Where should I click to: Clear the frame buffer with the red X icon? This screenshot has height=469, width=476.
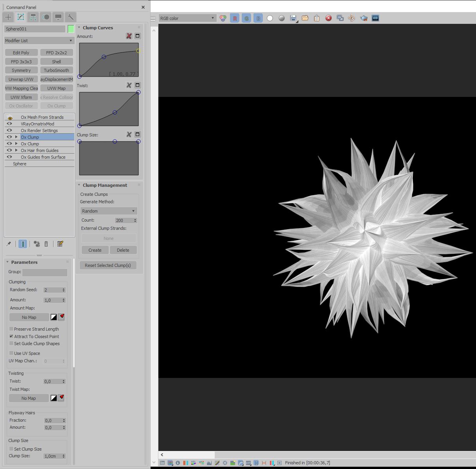tap(329, 18)
